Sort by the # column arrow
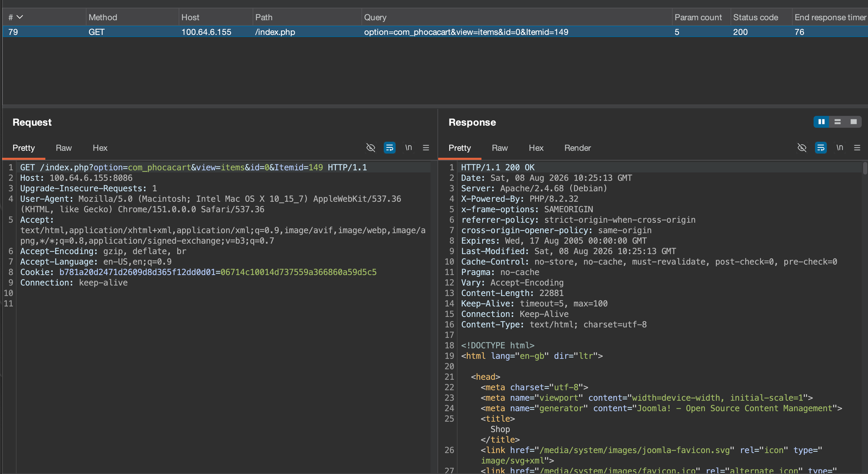868x474 pixels. pyautogui.click(x=20, y=17)
